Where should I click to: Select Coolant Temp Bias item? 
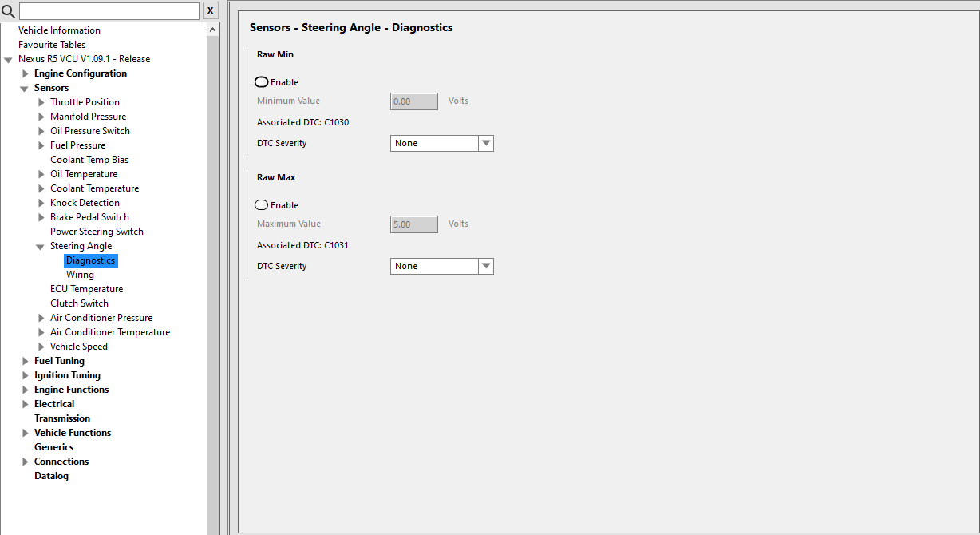89,160
